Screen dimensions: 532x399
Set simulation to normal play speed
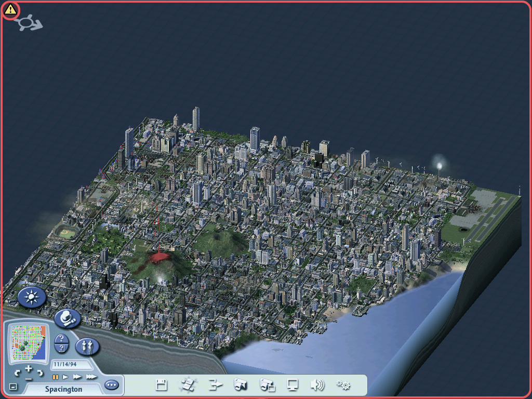pyautogui.click(x=66, y=377)
